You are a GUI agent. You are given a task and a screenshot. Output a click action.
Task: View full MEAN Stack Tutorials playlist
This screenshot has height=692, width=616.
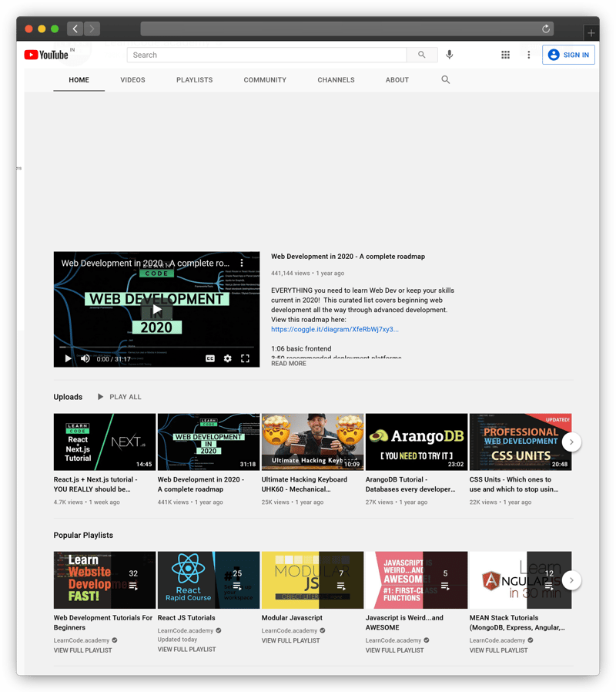pyautogui.click(x=499, y=650)
